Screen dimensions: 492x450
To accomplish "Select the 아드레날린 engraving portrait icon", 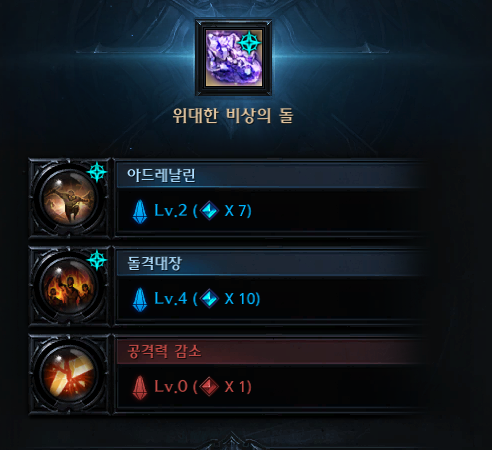I will tap(69, 198).
